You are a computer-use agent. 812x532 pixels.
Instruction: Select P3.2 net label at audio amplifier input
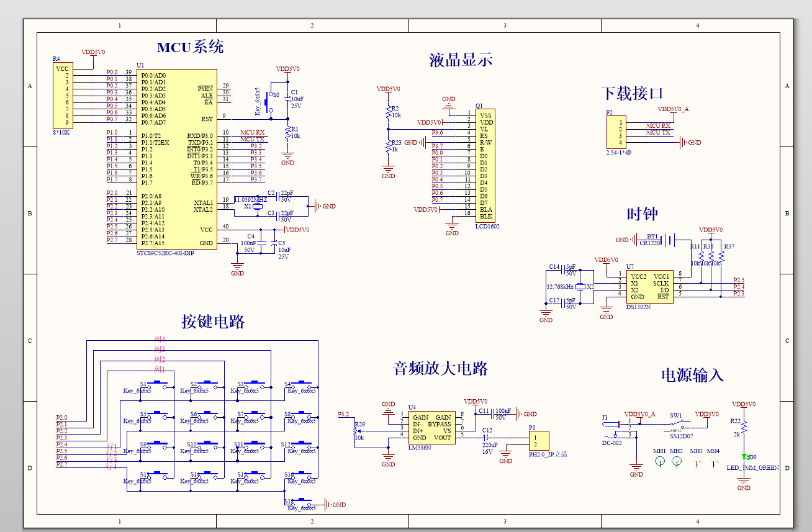(343, 414)
